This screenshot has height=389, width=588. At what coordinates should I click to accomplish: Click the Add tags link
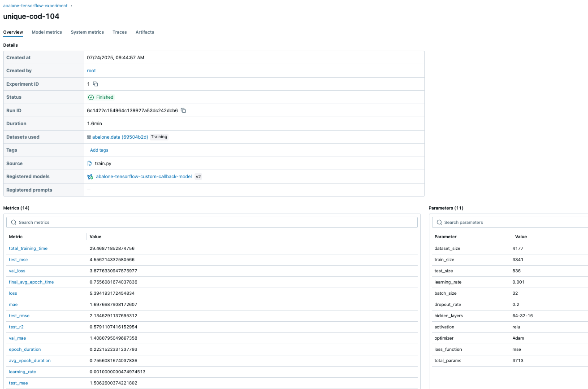[x=99, y=150]
